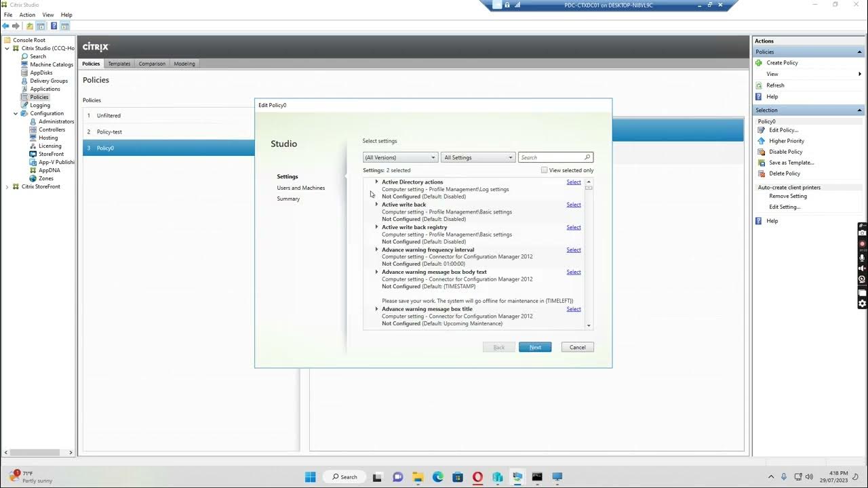Expand the Active Directory actions setting
The image size is (868, 488).
tap(376, 182)
